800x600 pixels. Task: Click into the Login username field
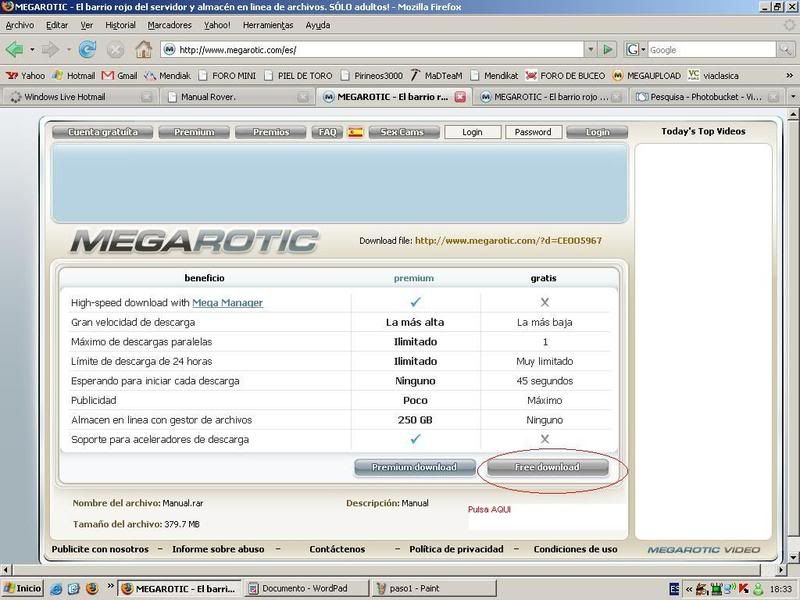point(472,132)
